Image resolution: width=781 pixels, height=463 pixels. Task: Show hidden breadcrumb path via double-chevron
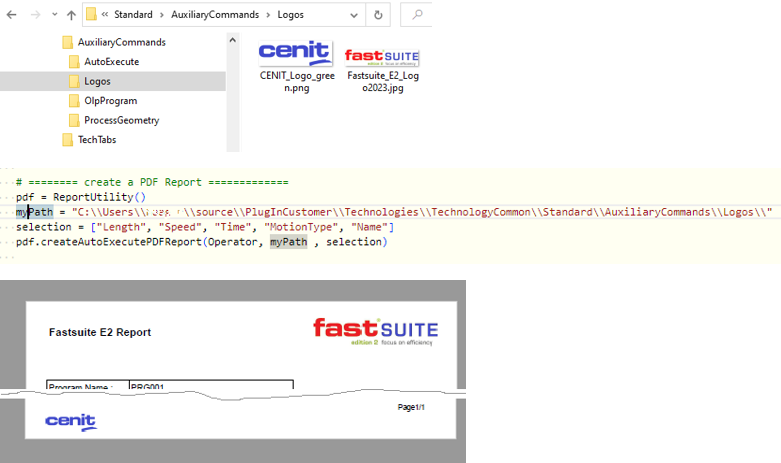point(105,15)
